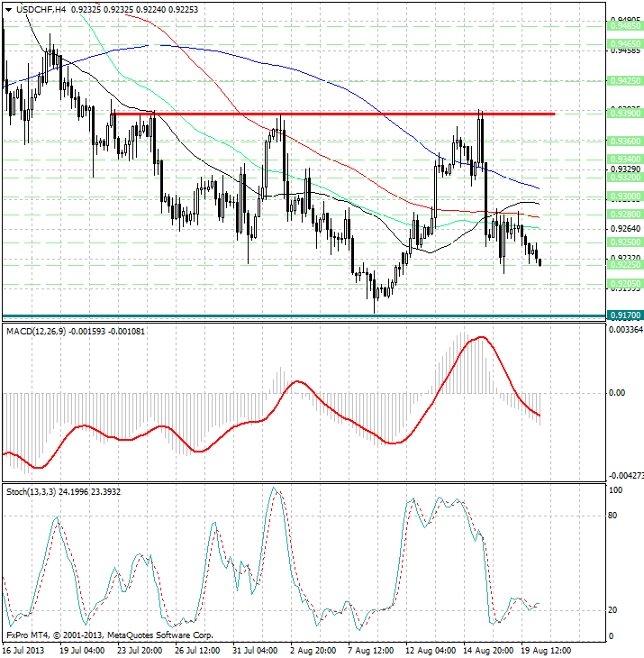Click the MACD zero level label 0.00

click(x=617, y=393)
